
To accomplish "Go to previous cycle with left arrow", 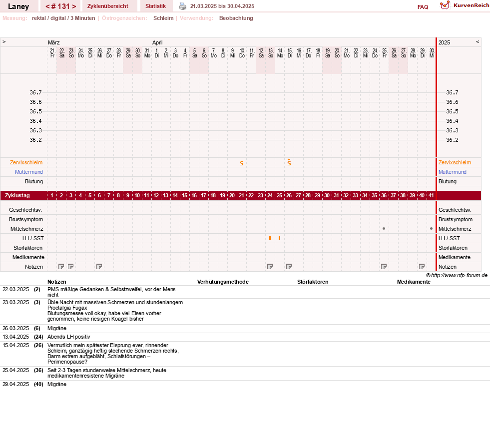I will pyautogui.click(x=47, y=6).
